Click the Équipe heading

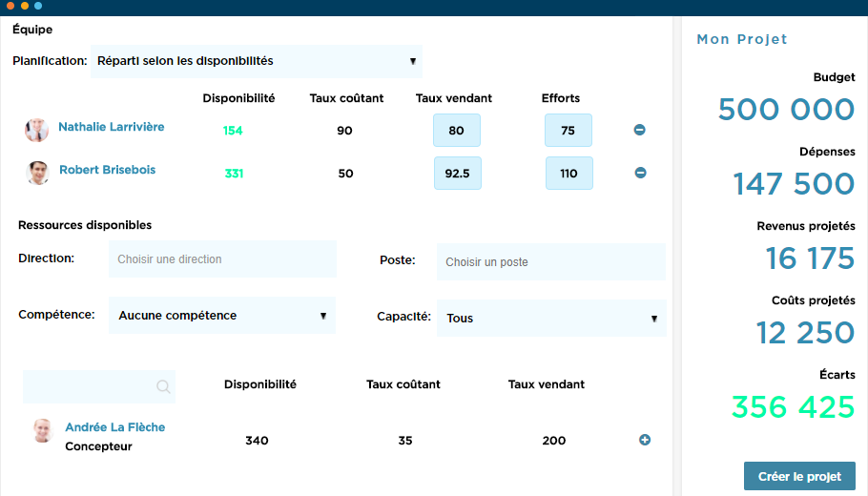(x=32, y=30)
